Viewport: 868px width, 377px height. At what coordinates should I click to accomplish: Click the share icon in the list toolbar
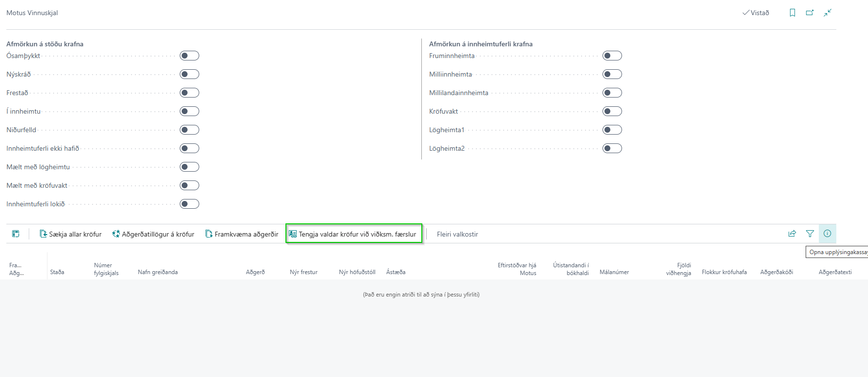tap(792, 234)
